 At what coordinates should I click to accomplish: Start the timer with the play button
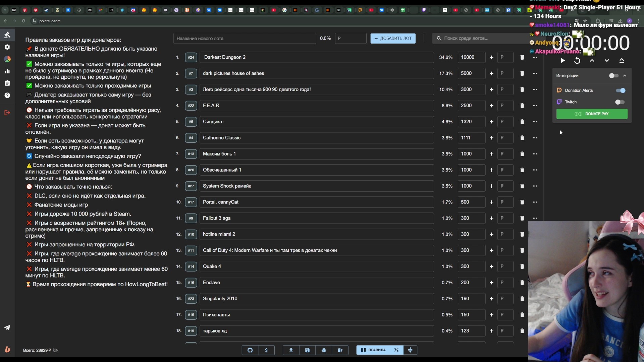[x=562, y=61]
